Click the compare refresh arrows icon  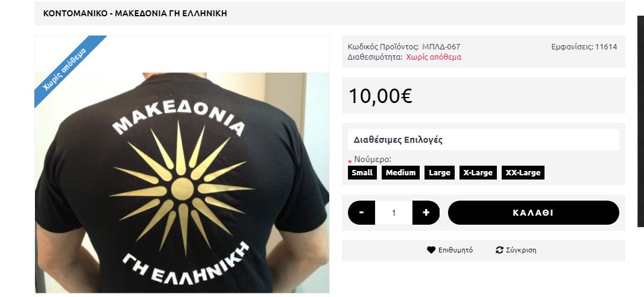coord(499,250)
